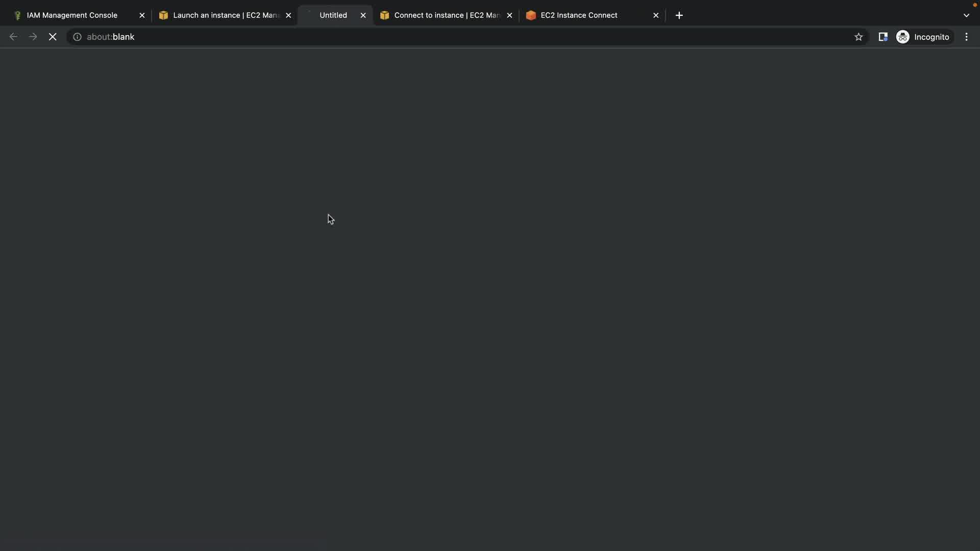The width and height of the screenshot is (980, 551).
Task: Close the Launch an instance tab
Action: pyautogui.click(x=288, y=15)
